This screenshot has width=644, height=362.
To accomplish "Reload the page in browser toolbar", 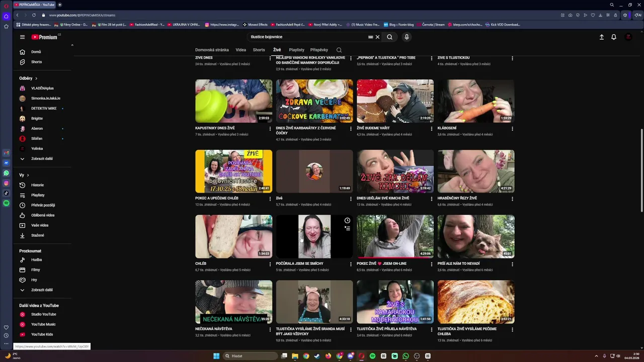I will point(34,15).
